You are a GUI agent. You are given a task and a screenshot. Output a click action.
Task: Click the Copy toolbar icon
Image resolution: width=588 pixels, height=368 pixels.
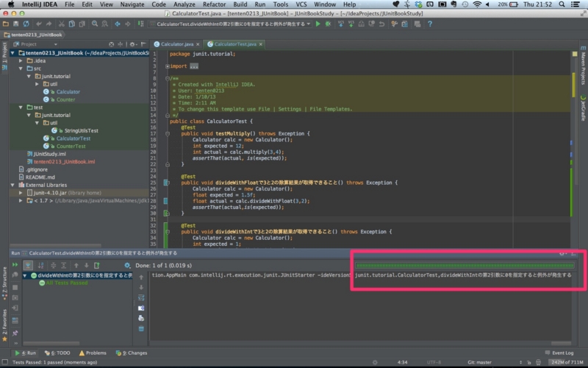pos(71,24)
